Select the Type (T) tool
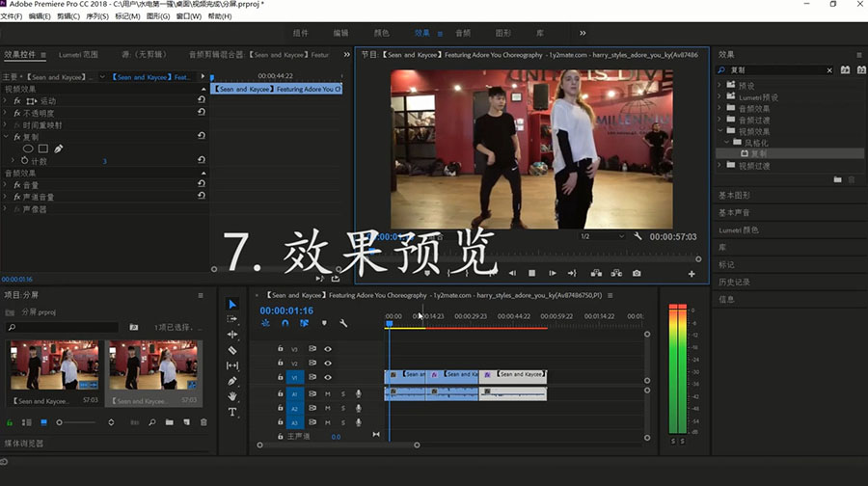Image resolution: width=868 pixels, height=486 pixels. tap(232, 412)
